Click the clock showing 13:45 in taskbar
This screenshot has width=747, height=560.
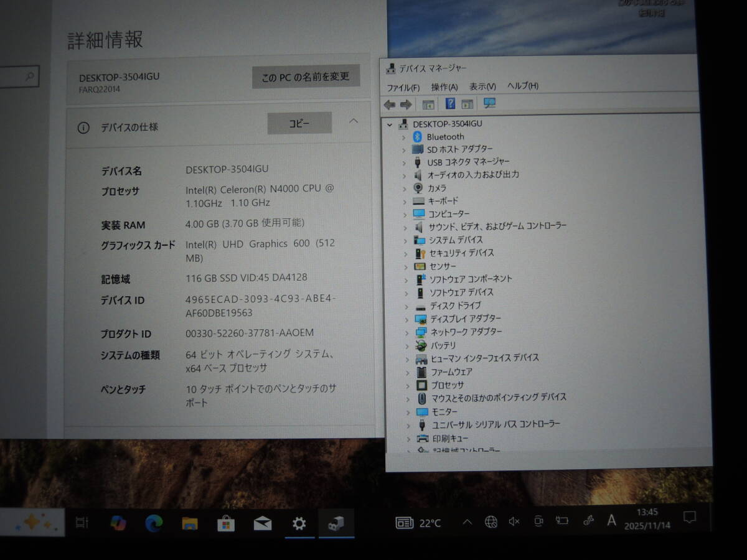(647, 518)
